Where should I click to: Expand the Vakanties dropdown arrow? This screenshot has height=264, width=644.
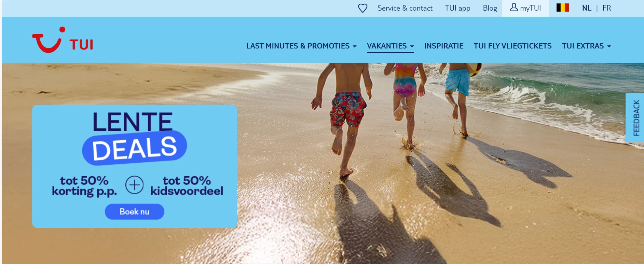pyautogui.click(x=412, y=46)
